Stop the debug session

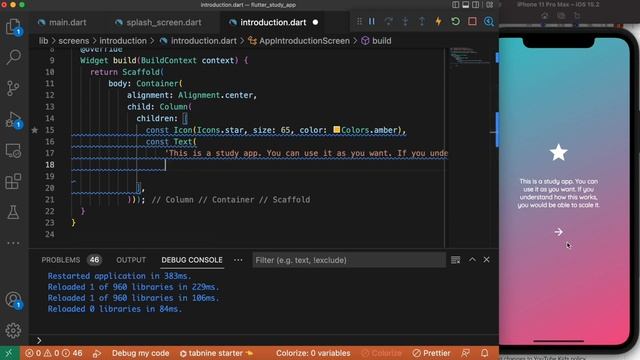472,22
